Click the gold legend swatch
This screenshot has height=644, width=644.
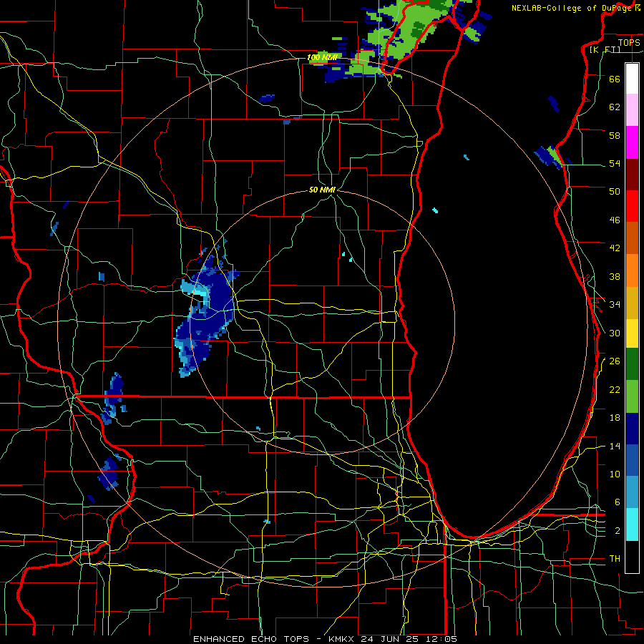click(x=632, y=303)
